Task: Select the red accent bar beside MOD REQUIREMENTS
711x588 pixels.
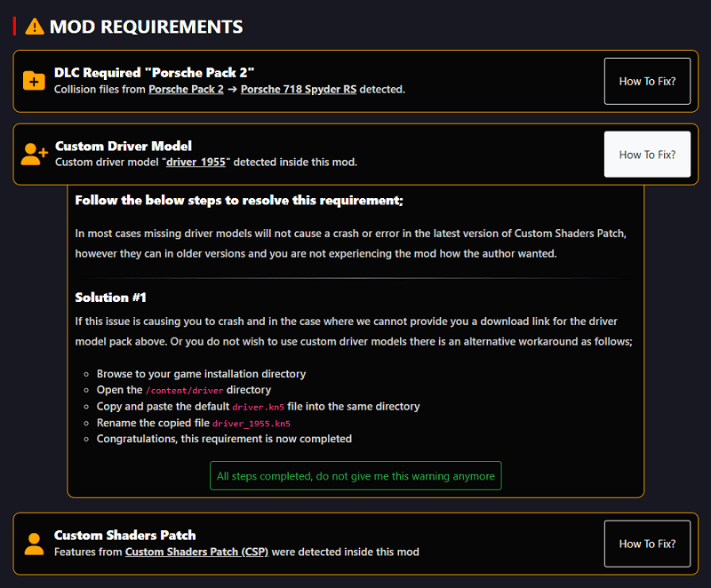Action: click(x=12, y=27)
